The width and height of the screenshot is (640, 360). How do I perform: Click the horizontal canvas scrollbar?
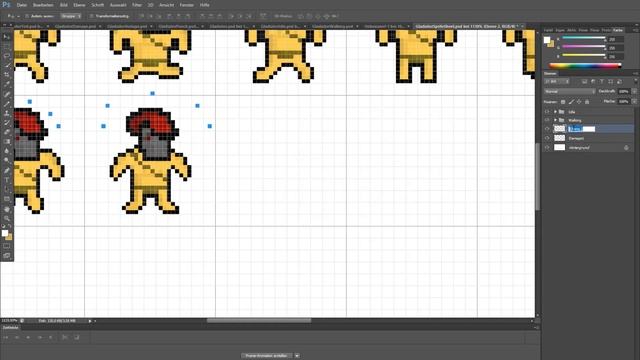259,320
